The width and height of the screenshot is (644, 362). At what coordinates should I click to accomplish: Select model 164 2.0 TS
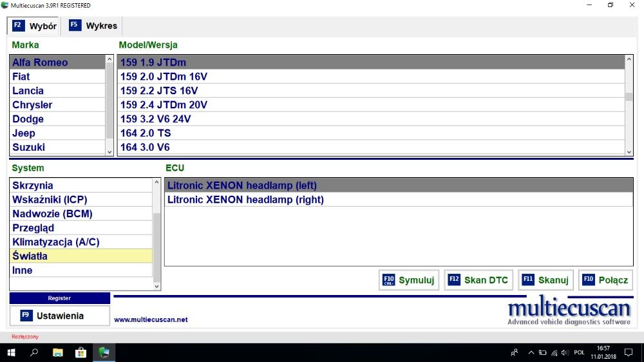[372, 133]
